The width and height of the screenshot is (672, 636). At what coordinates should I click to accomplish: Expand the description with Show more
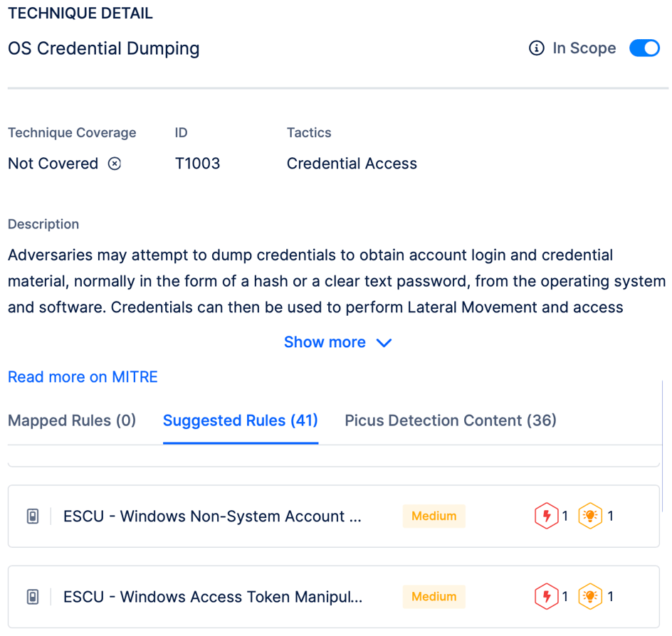click(338, 342)
